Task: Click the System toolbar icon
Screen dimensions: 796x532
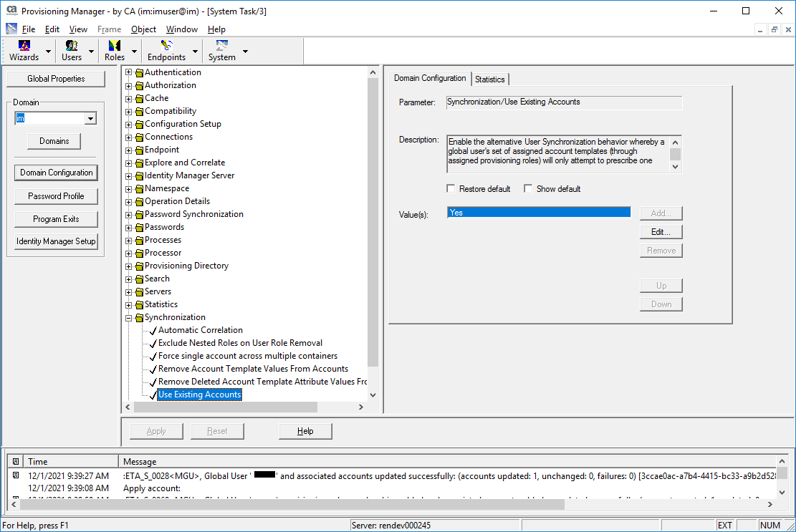Action: (221, 46)
